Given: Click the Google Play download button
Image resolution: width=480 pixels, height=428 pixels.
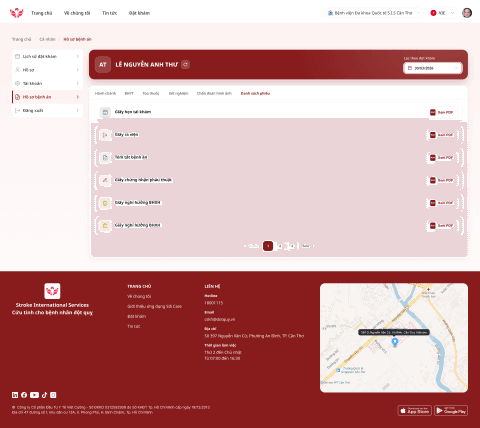Looking at the screenshot, I should (451, 411).
